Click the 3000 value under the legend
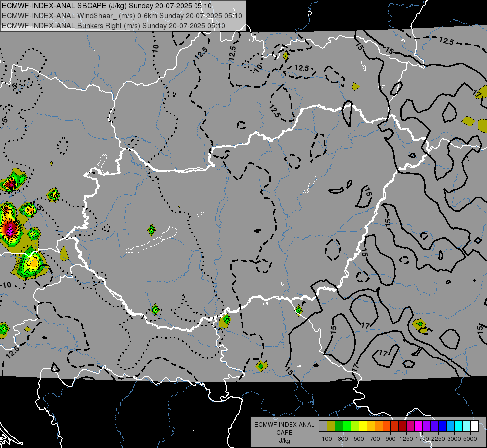Image resolution: width=487 pixels, height=448 pixels. 454,439
